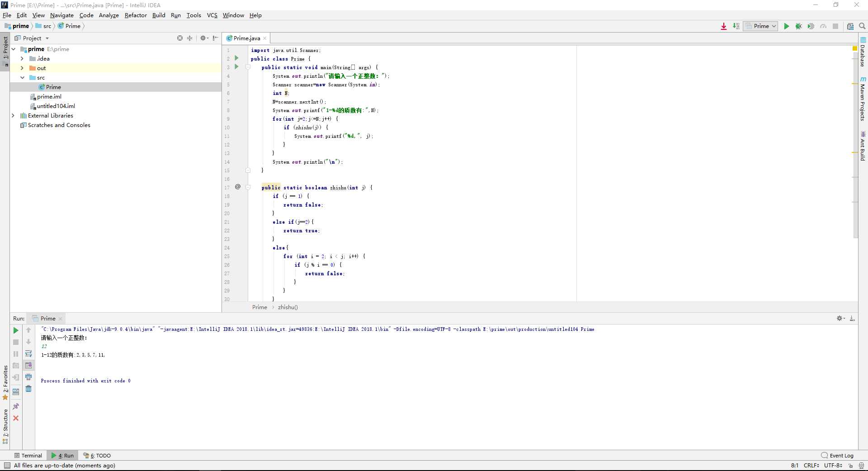Select prime.iml file
The height and width of the screenshot is (471, 868).
pos(49,97)
